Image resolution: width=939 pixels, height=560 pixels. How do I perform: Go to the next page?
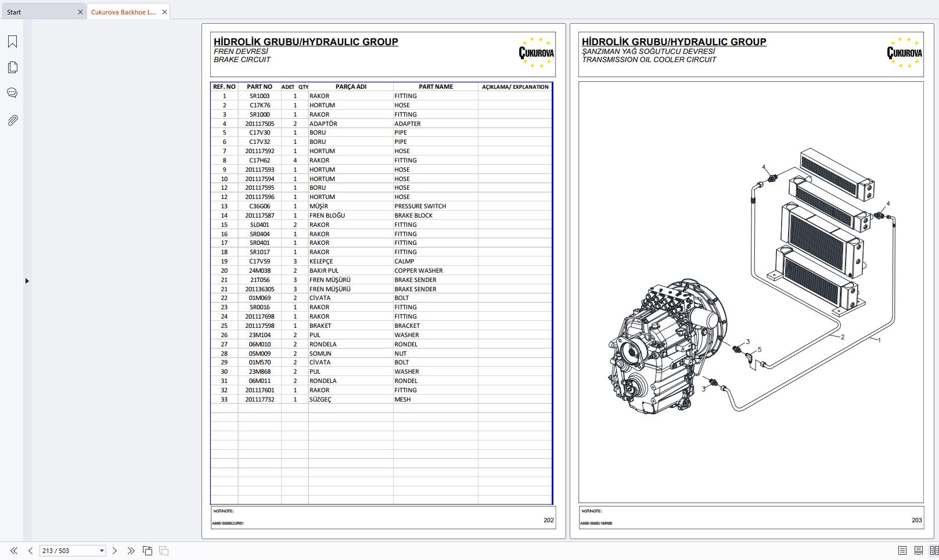click(114, 551)
